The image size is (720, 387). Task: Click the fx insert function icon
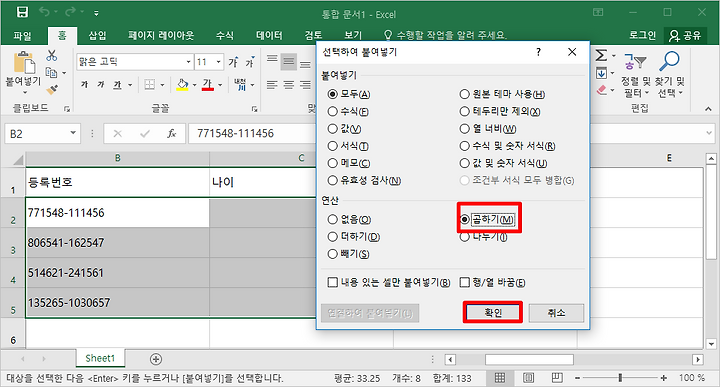pyautogui.click(x=172, y=134)
